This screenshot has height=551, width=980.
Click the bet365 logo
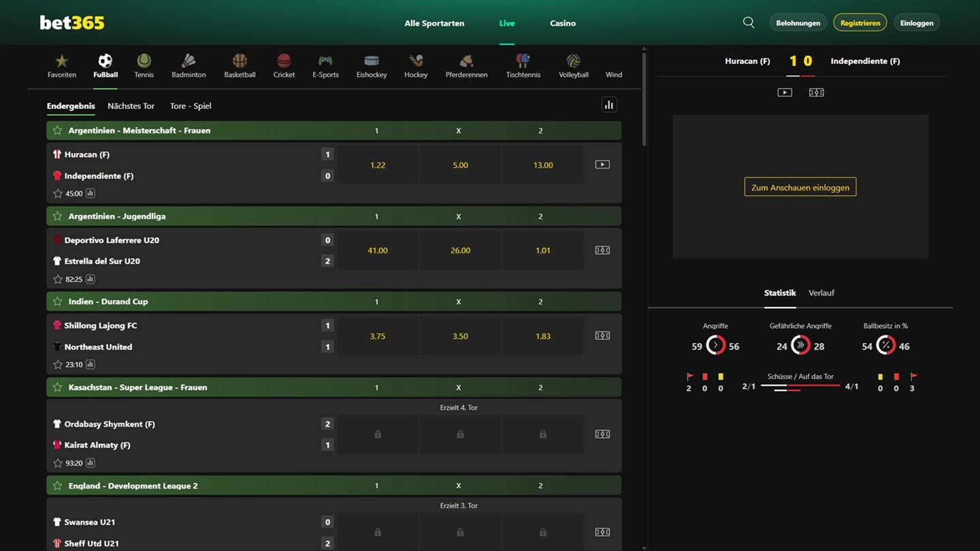72,22
